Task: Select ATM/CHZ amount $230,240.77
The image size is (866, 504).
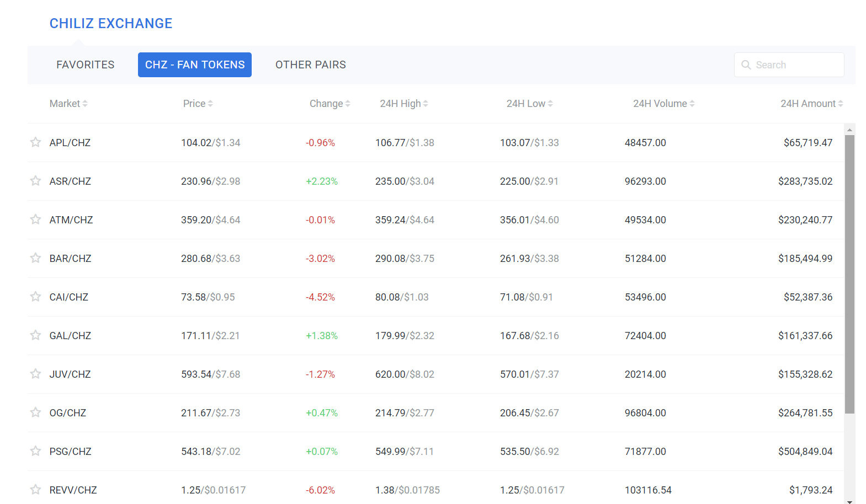Action: (x=805, y=219)
